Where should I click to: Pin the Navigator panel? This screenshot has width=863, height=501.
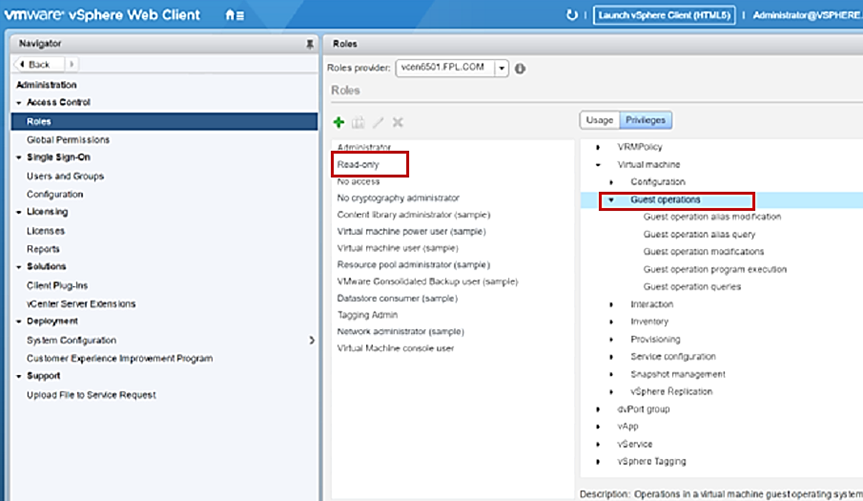[x=310, y=44]
